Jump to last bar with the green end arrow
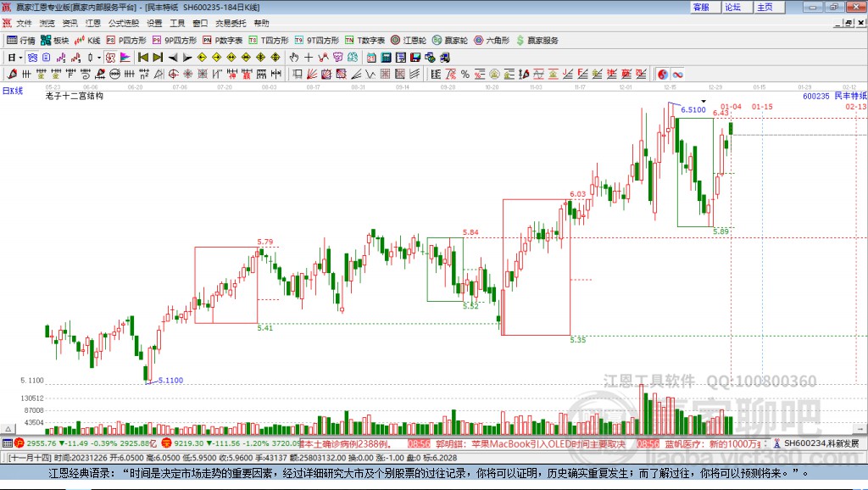The height and width of the screenshot is (490, 868). tap(158, 57)
